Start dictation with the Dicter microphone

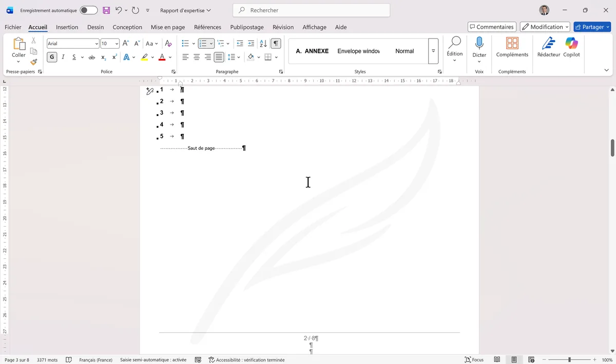(479, 47)
